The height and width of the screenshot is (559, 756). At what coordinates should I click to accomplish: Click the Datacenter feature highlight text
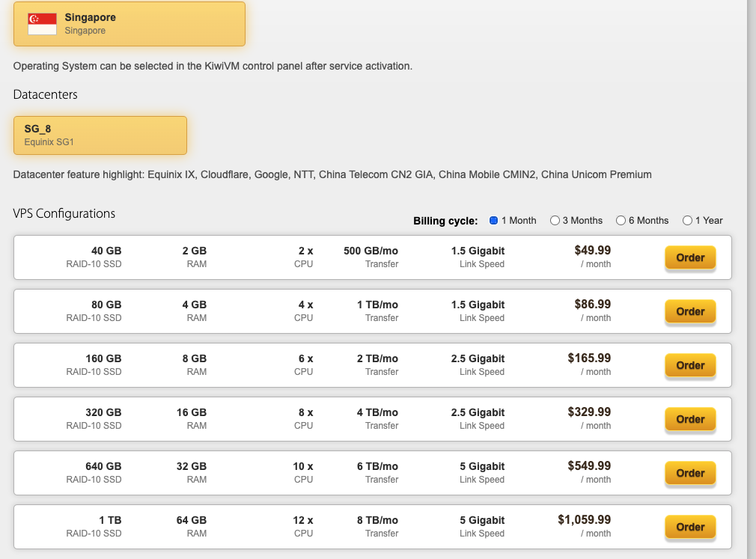(x=332, y=174)
